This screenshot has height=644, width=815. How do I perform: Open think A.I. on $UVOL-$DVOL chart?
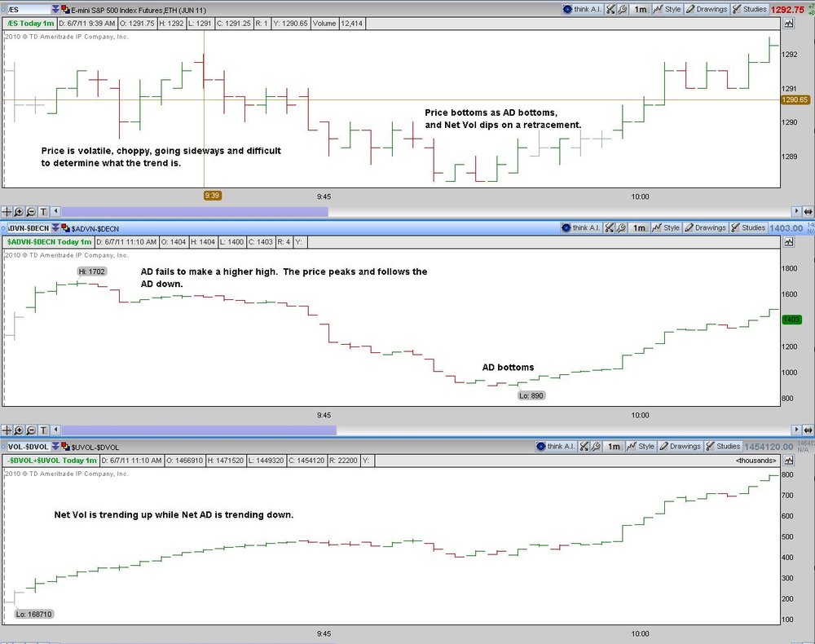[x=556, y=446]
